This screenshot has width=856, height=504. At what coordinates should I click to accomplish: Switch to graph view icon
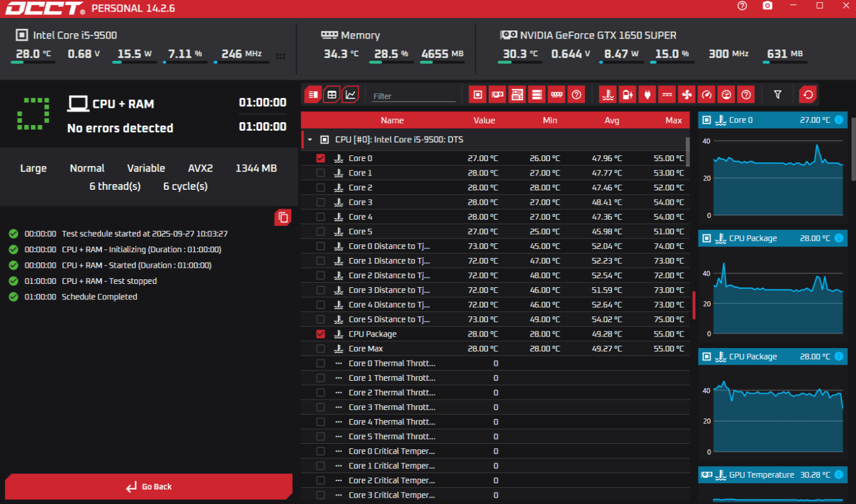[x=351, y=95]
